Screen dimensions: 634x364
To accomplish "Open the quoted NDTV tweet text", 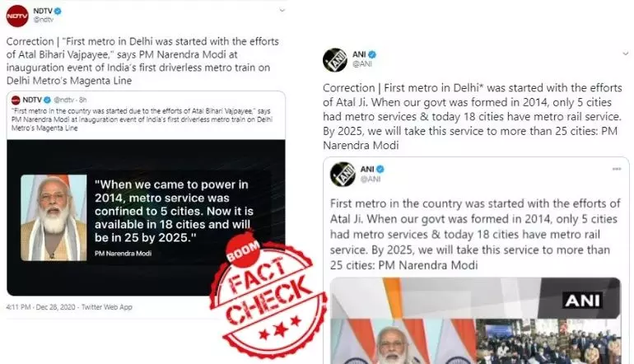I will click(141, 119).
